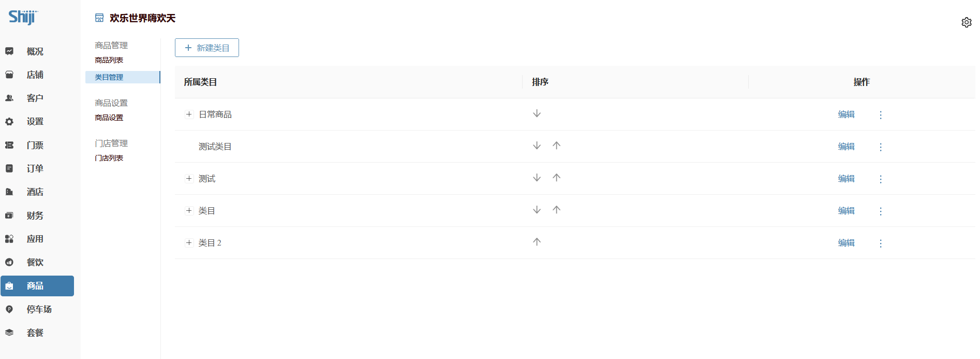Screen dimensions: 980x359
Task: Edit the 测试类目 category
Action: (846, 147)
